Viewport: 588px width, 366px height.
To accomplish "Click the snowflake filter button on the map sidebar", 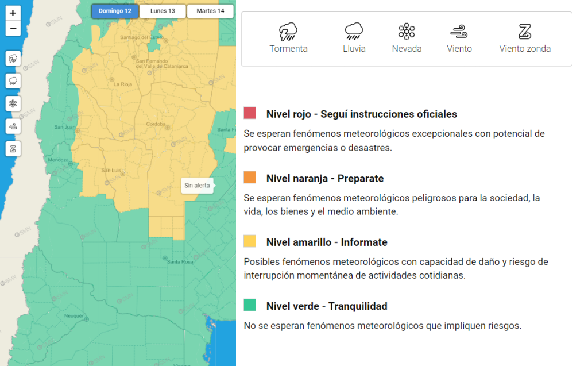I will (13, 103).
